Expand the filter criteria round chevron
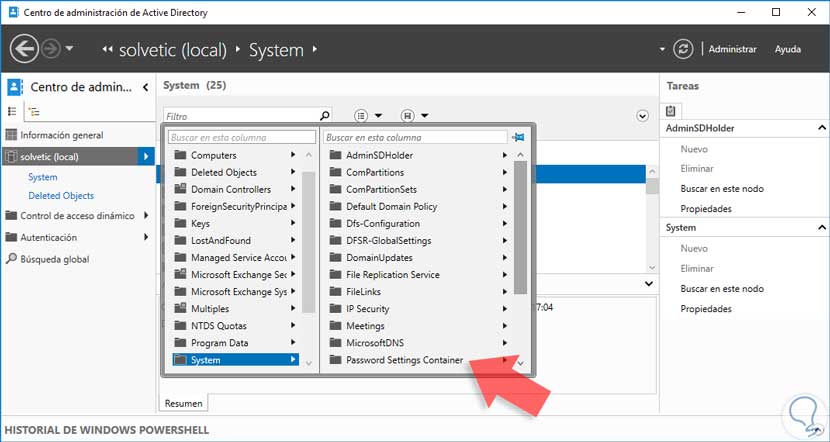The height and width of the screenshot is (442, 830). point(643,116)
